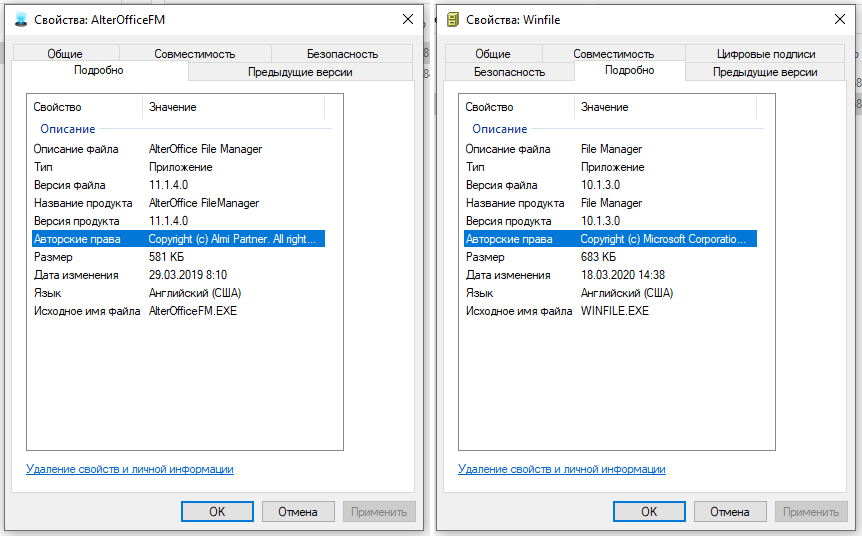Open Безопасность tab in AlterOfficeFM window

click(342, 54)
